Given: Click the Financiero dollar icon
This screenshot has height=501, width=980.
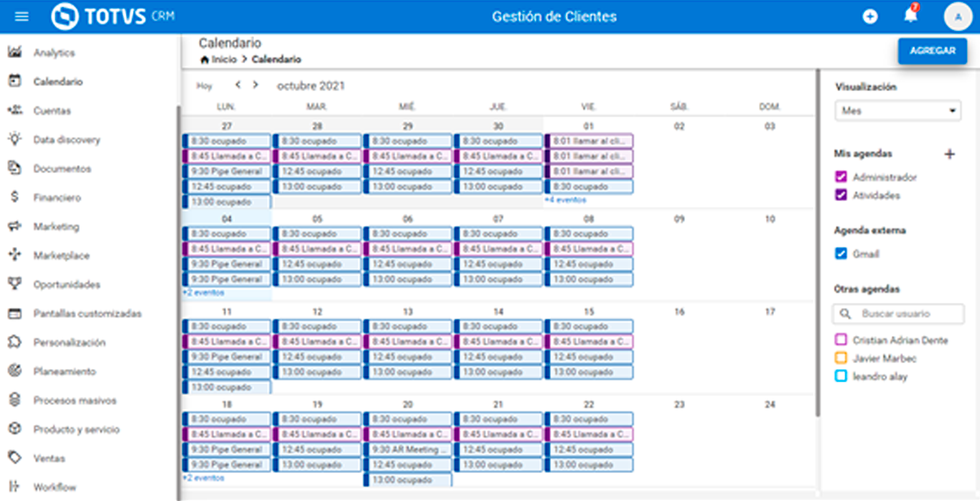Looking at the screenshot, I should coord(14,197).
